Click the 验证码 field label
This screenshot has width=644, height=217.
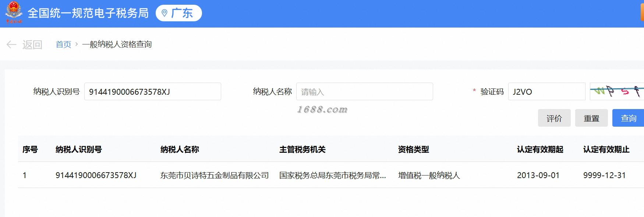(492, 91)
